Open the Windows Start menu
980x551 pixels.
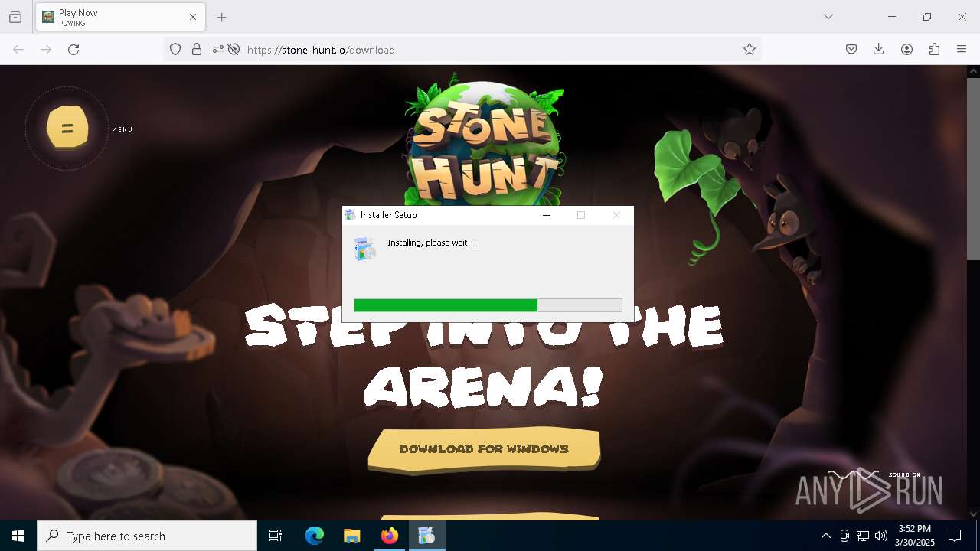tap(18, 536)
